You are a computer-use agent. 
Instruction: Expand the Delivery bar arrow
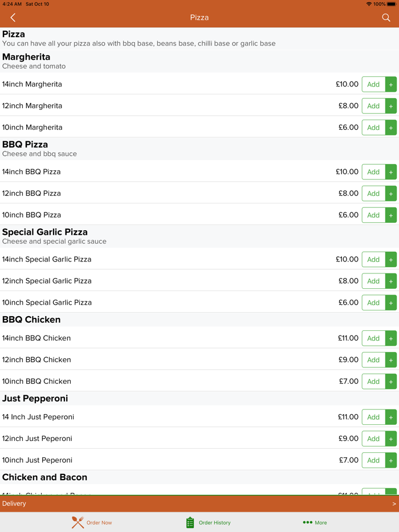[394, 504]
